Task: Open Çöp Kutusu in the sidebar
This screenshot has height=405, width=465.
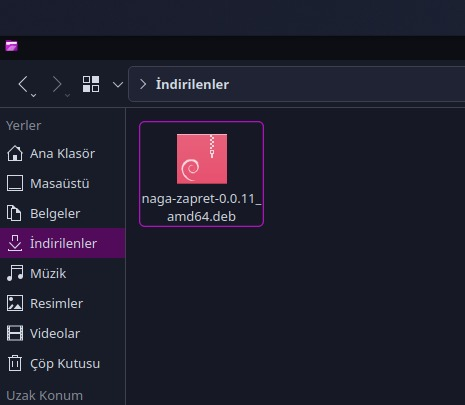Action: click(63, 363)
